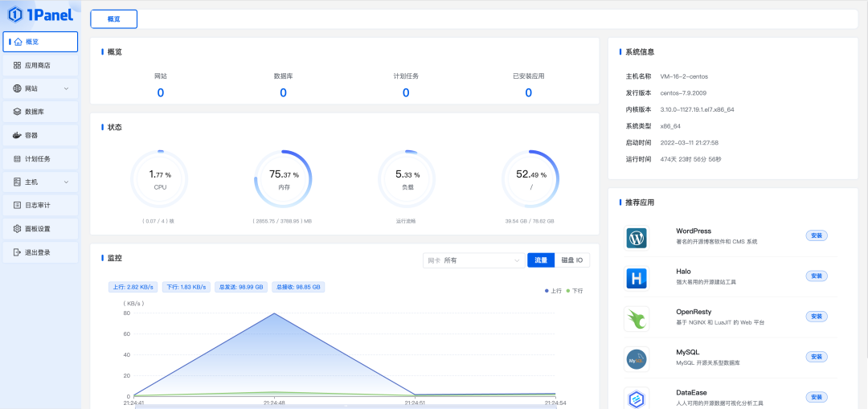Install the Halo application
The height and width of the screenshot is (409, 868).
pos(816,276)
